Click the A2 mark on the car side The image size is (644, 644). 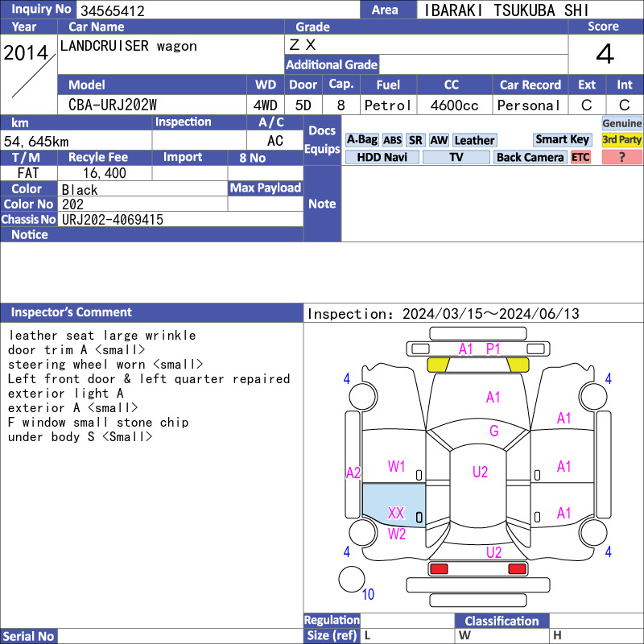353,473
